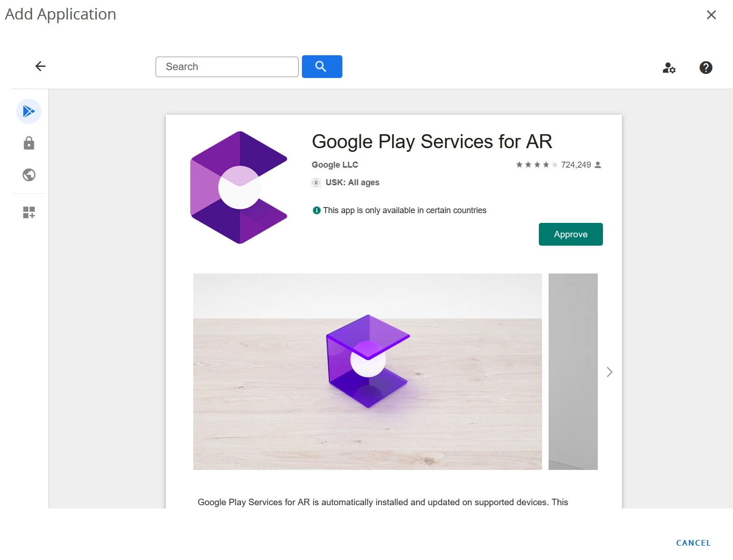Open the web apps globe icon
733x560 pixels.
pyautogui.click(x=29, y=175)
